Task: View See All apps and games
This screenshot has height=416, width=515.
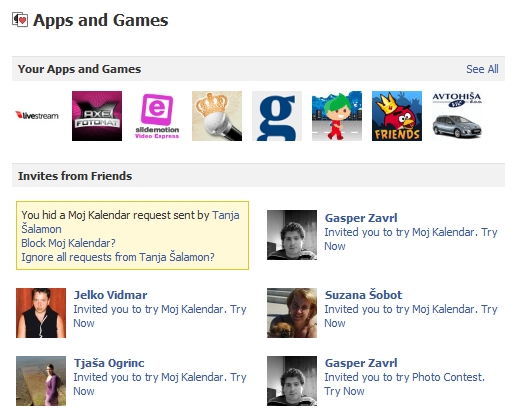Action: point(482,69)
